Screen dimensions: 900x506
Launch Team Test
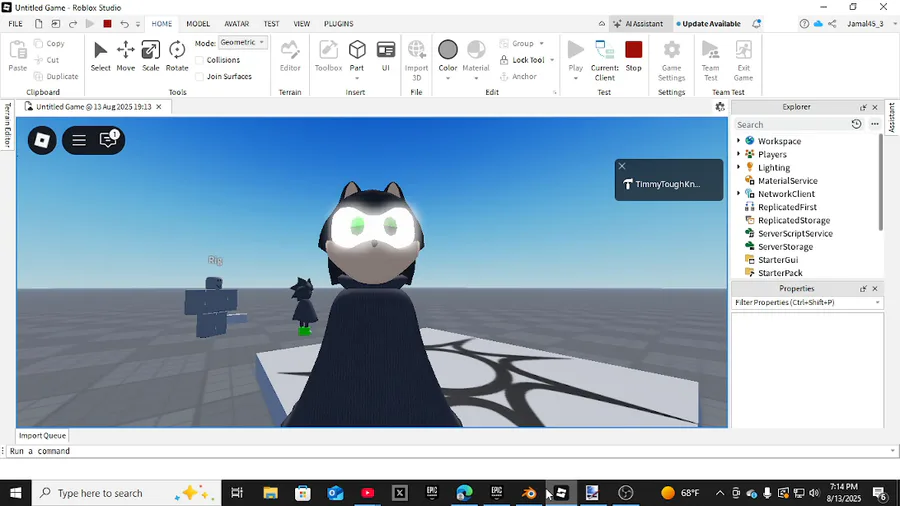[711, 60]
